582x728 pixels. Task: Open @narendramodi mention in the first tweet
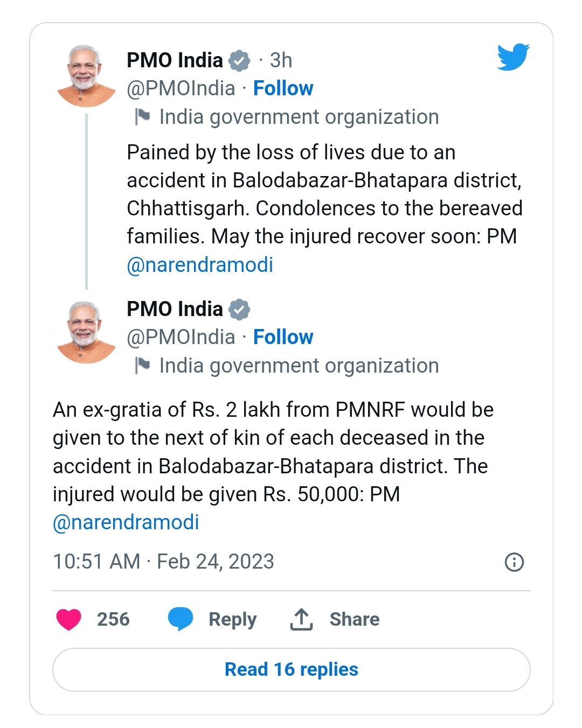200,265
